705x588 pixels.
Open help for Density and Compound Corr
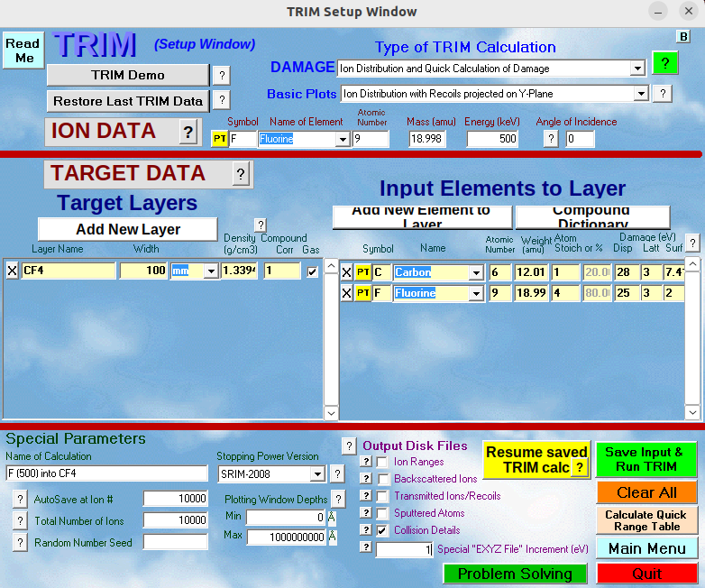click(261, 225)
